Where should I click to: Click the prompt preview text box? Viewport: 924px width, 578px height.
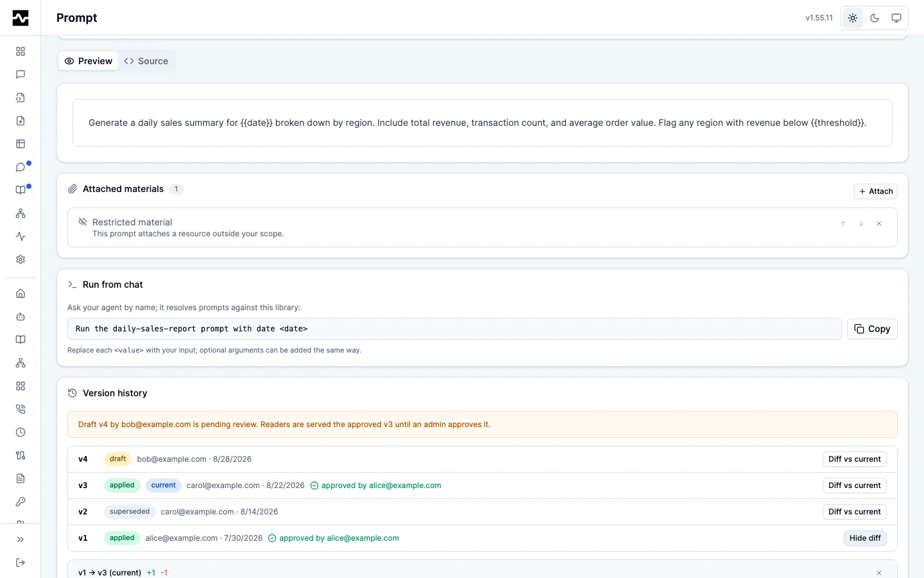coord(483,123)
